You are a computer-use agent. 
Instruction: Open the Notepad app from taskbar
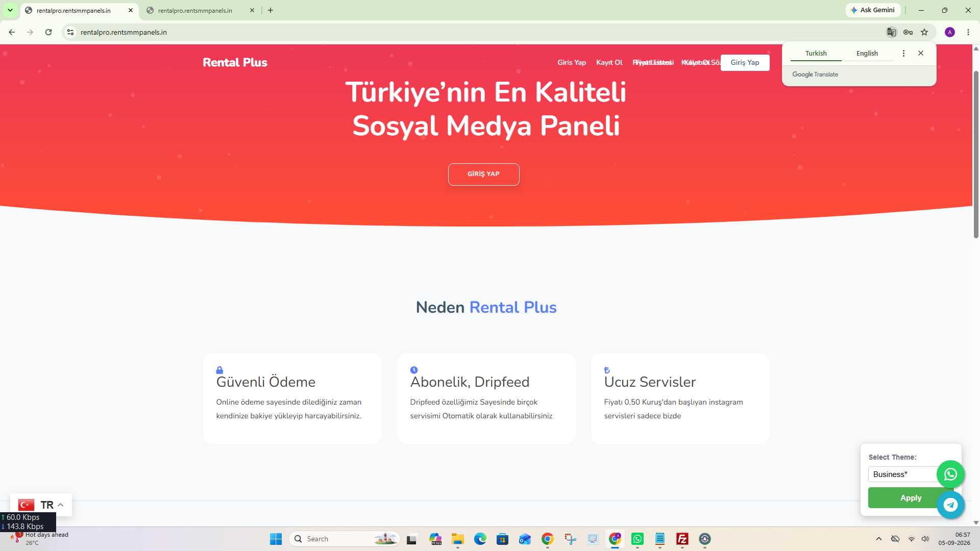660,539
